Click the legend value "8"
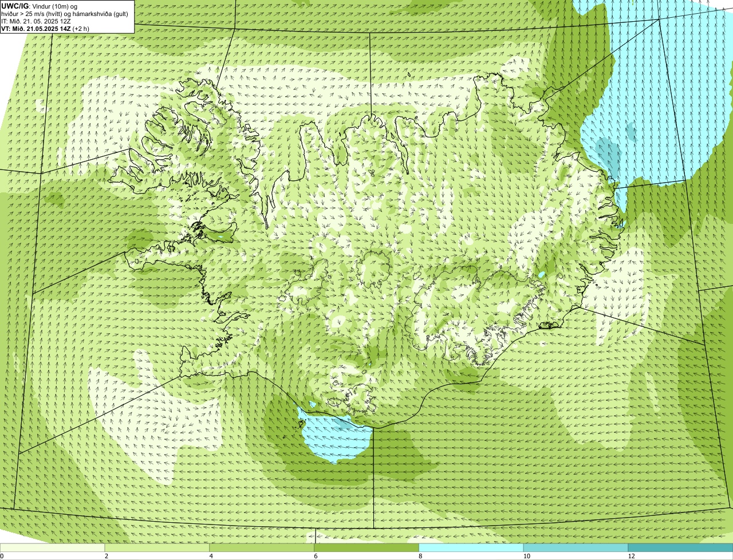The height and width of the screenshot is (560, 733). coord(420,556)
